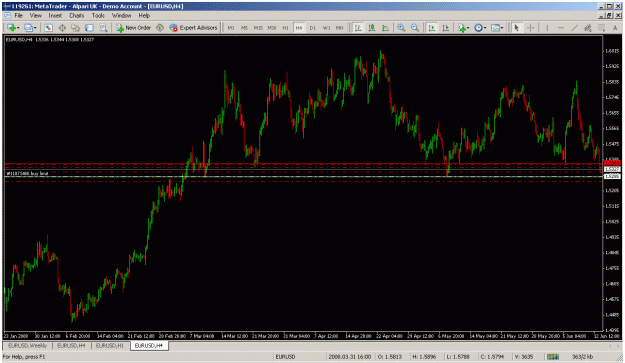Open the Help menu
625x363 pixels.
coord(144,16)
